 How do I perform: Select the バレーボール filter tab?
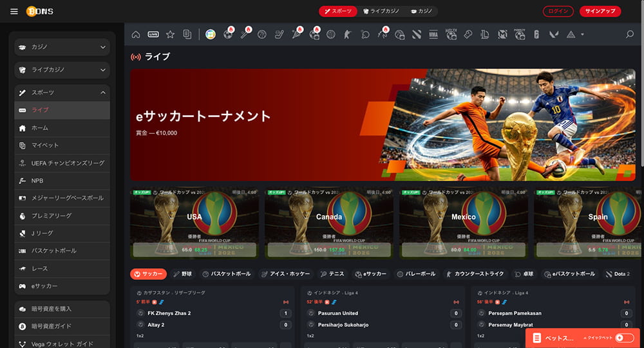click(x=415, y=274)
